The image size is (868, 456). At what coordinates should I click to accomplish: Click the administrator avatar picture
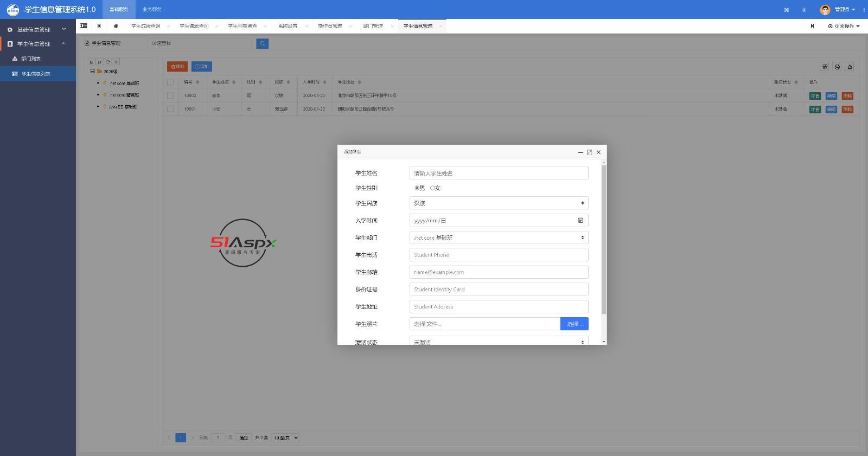tap(825, 10)
